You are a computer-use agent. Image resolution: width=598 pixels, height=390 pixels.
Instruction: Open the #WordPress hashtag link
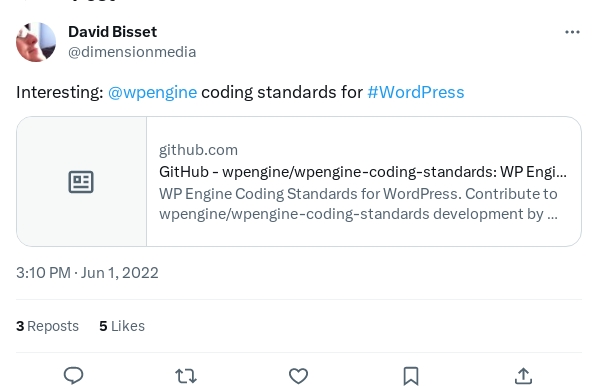click(x=416, y=92)
